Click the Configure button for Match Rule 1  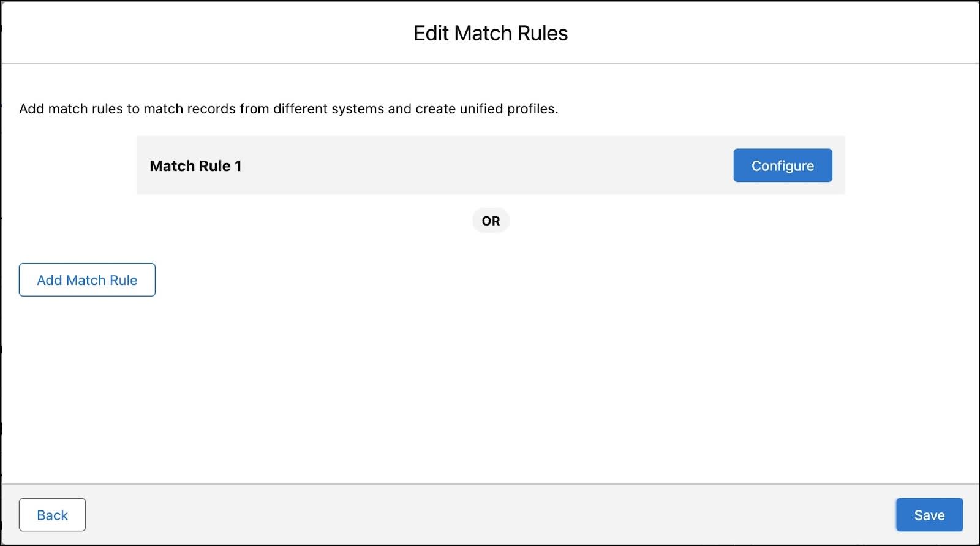782,165
